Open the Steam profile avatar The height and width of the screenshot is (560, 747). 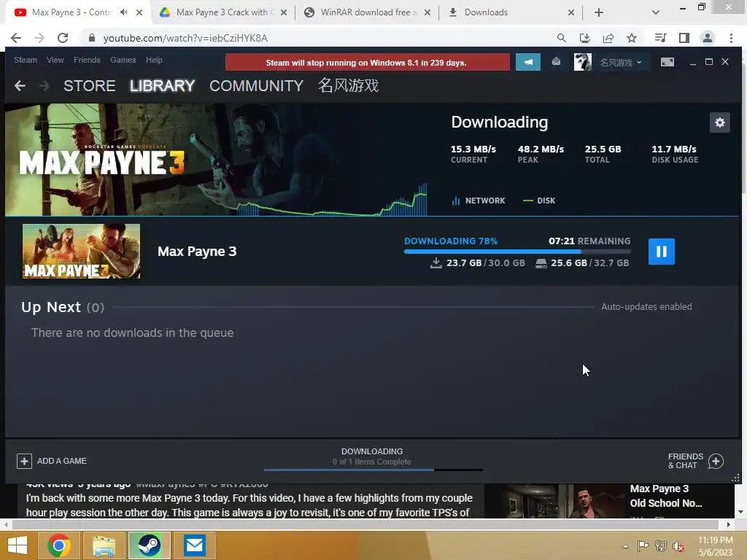tap(583, 62)
